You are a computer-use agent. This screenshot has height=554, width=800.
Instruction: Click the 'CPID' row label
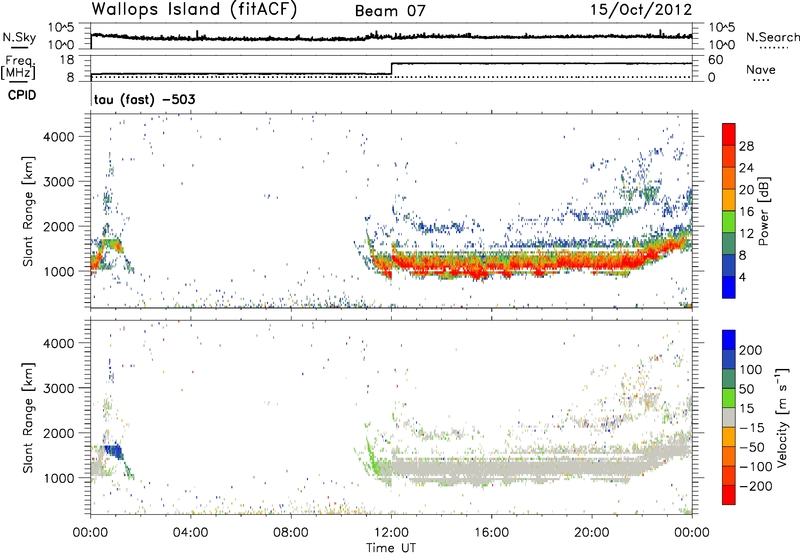tap(22, 95)
